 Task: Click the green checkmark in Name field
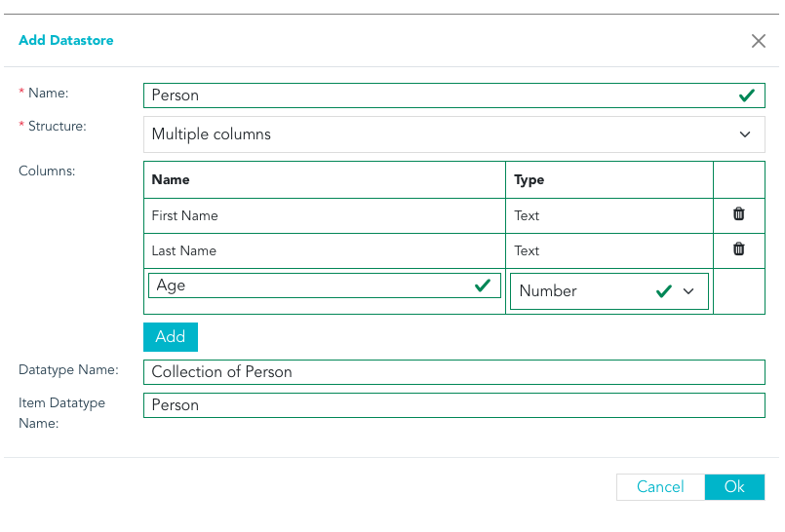[x=746, y=95]
